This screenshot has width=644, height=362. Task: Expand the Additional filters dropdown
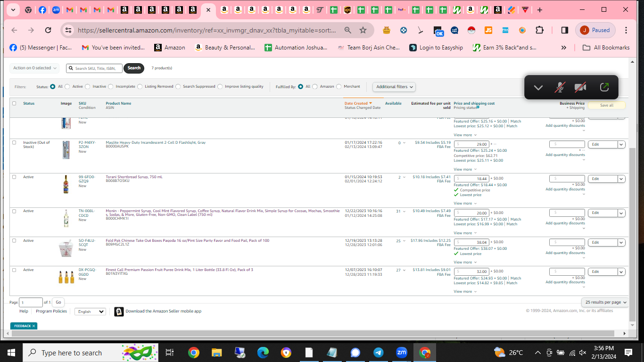394,87
